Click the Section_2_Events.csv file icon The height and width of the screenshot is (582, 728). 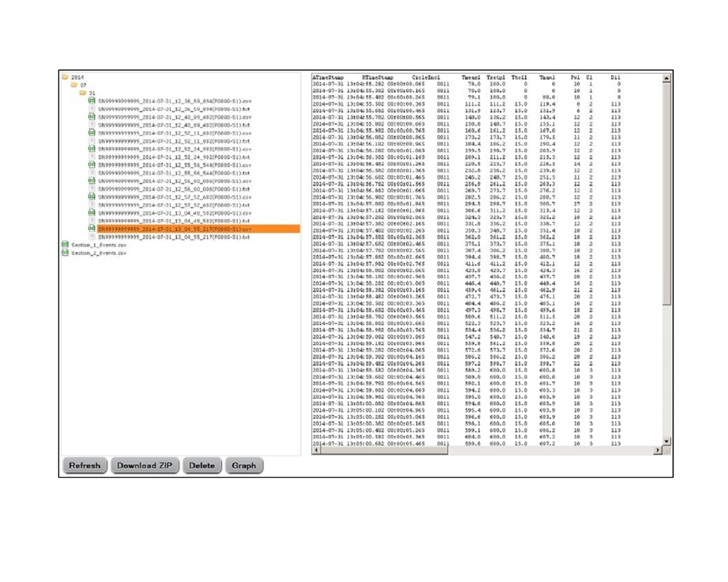pyautogui.click(x=64, y=253)
